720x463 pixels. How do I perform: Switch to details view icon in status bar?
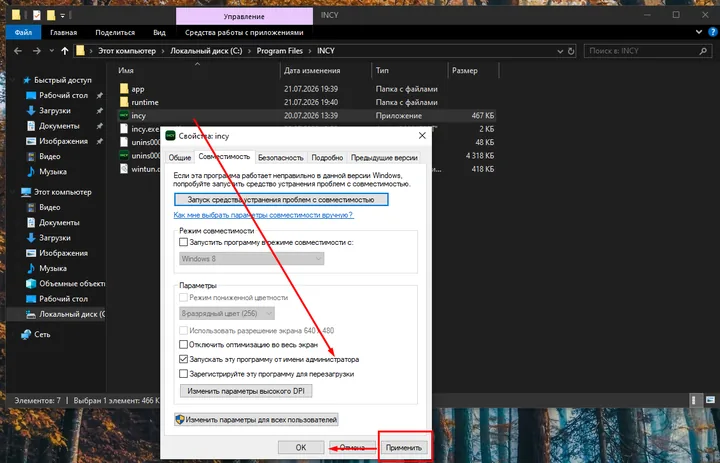694,400
